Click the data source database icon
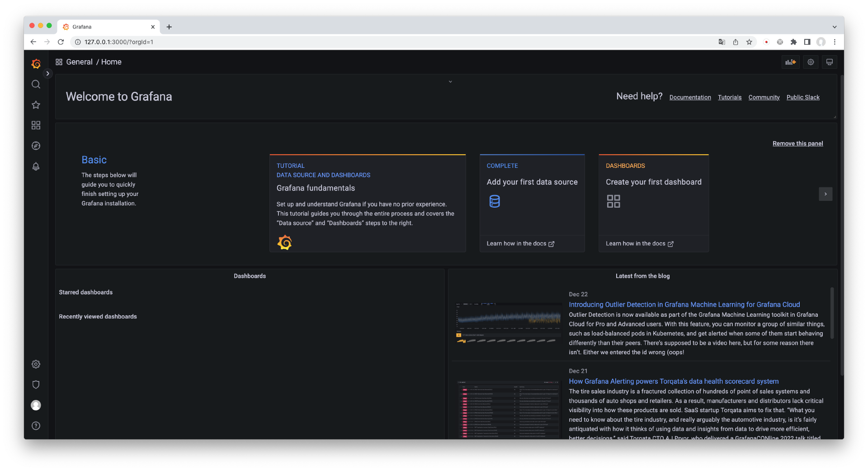868x471 pixels. click(495, 201)
